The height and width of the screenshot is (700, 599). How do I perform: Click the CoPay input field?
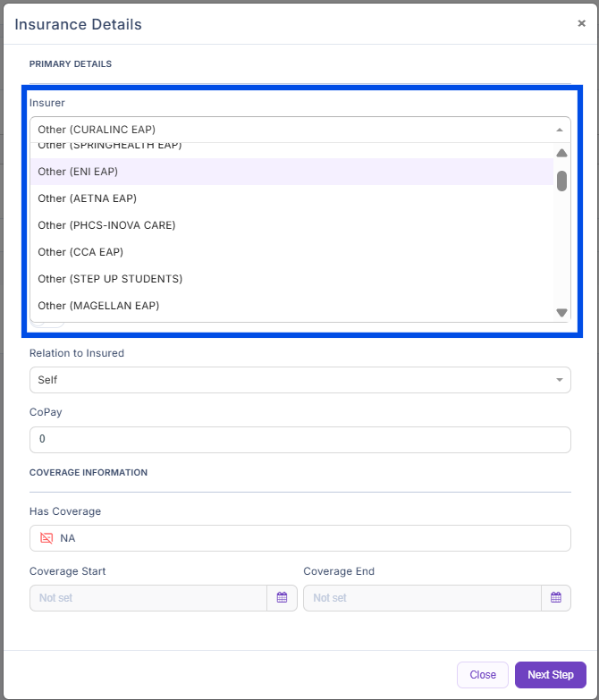point(299,440)
